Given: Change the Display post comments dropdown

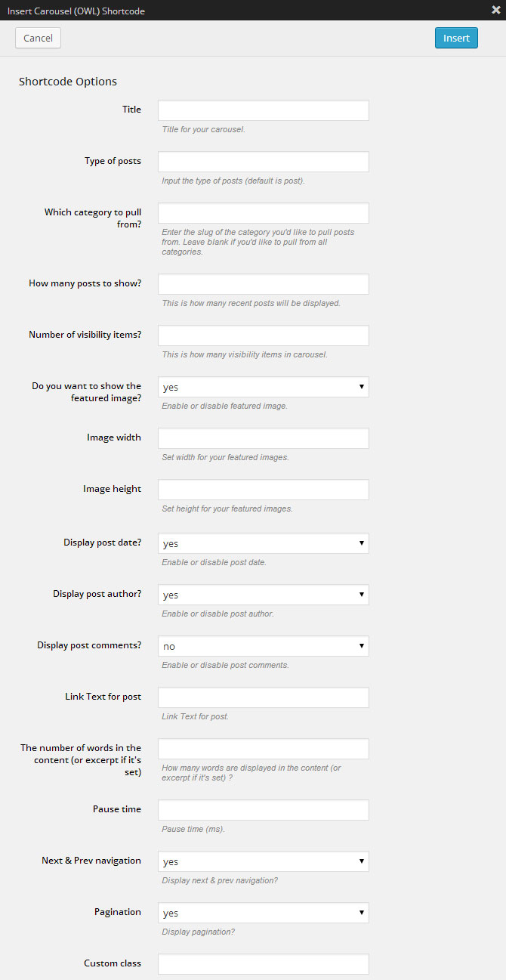Looking at the screenshot, I should [x=264, y=646].
